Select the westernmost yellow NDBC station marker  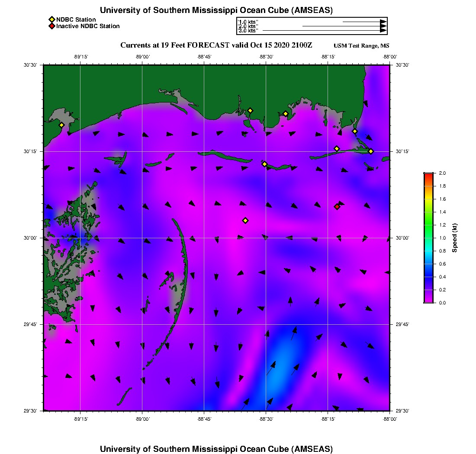click(61, 125)
